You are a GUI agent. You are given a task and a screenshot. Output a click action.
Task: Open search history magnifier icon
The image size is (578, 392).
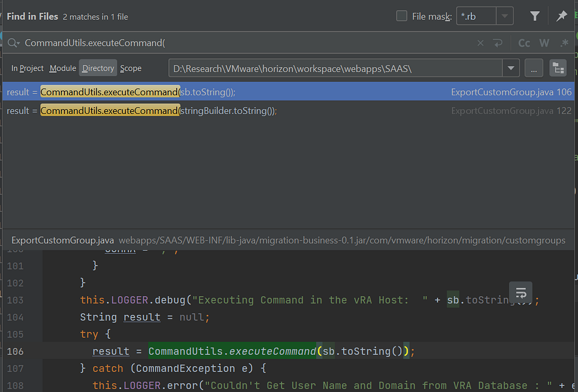14,43
